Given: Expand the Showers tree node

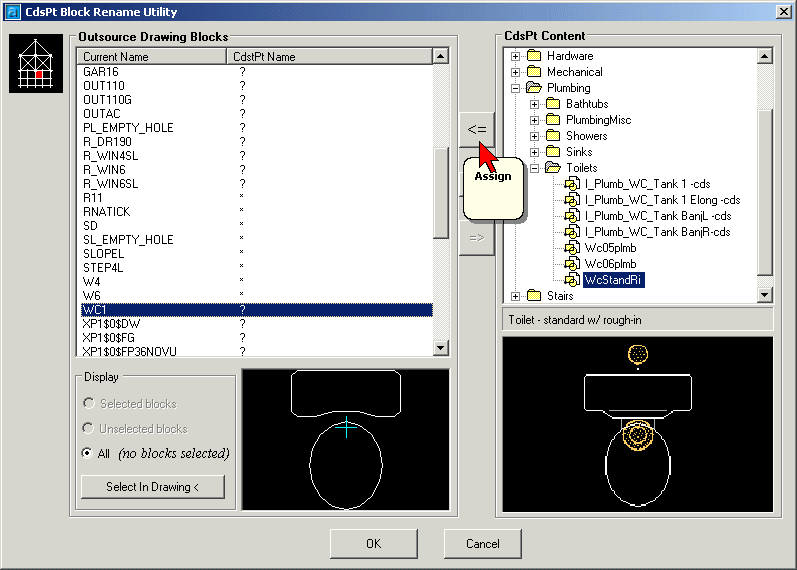Looking at the screenshot, I should click(x=534, y=136).
